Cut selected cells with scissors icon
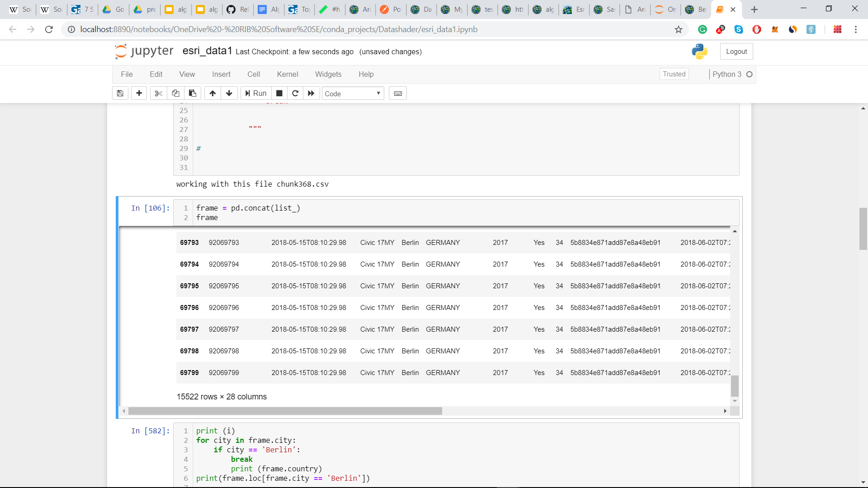The image size is (868, 488). point(158,93)
